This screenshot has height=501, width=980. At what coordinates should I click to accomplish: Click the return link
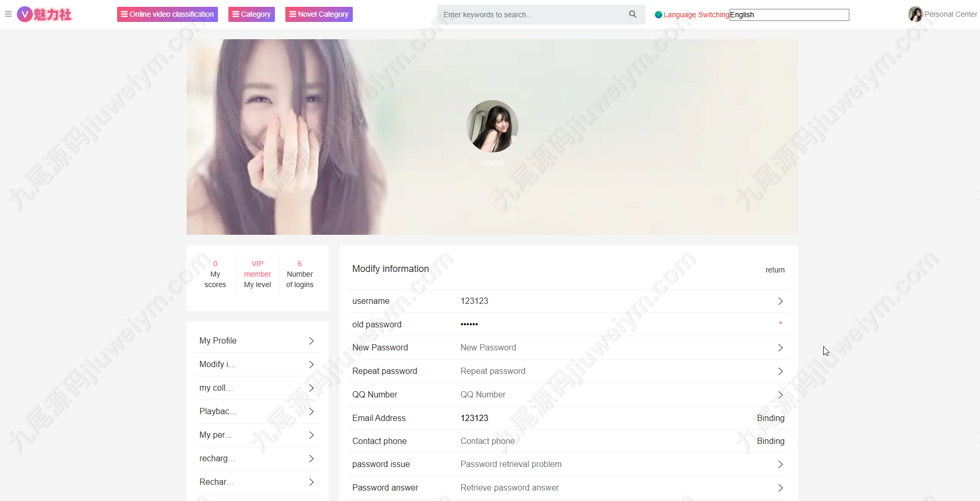tap(775, 270)
